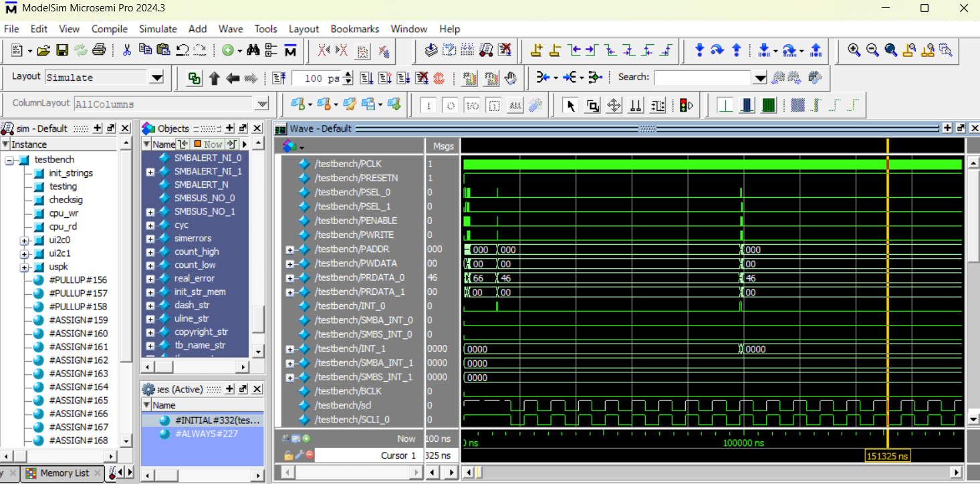
Task: Click the Restart simulation icon
Action: point(279,78)
